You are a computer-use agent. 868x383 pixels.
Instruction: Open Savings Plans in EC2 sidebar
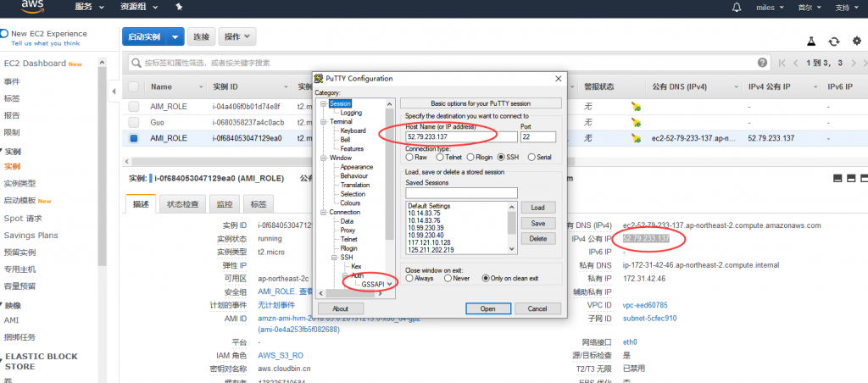(x=31, y=236)
